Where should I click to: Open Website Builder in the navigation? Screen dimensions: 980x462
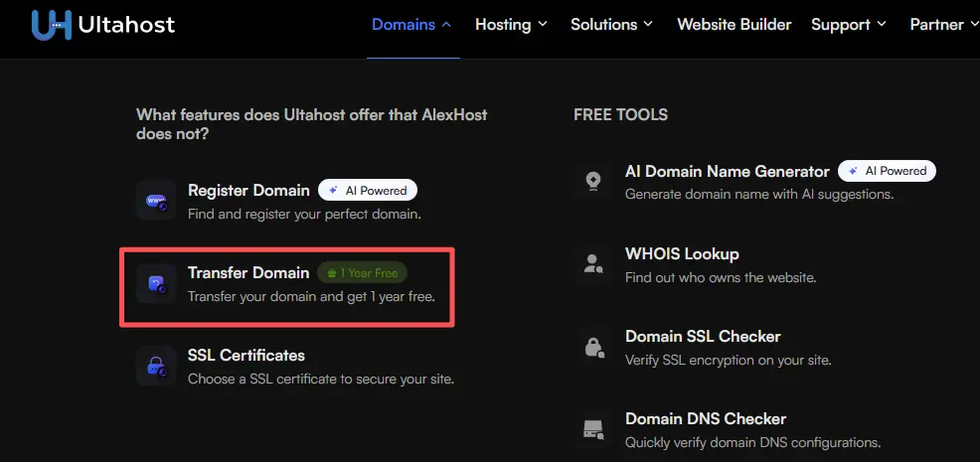[x=735, y=25]
